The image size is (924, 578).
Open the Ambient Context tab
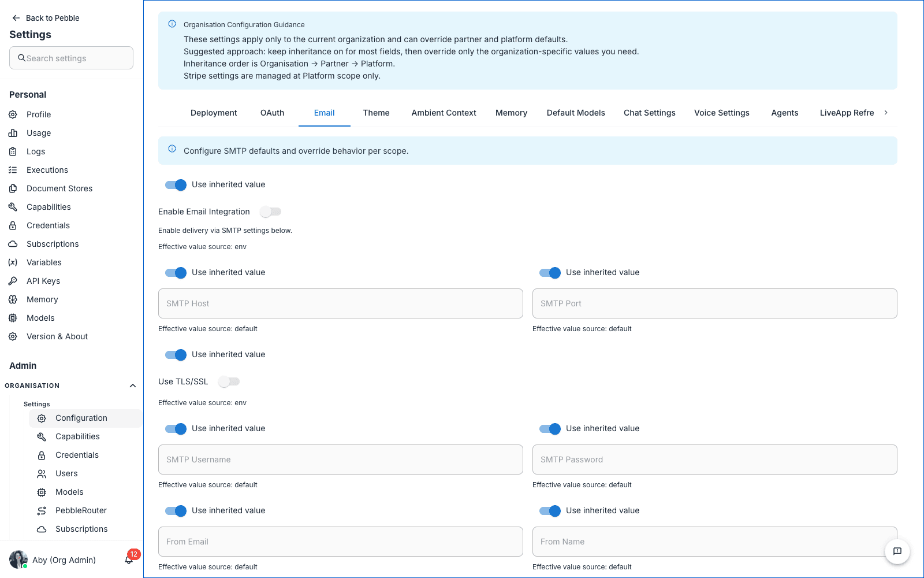tap(444, 113)
